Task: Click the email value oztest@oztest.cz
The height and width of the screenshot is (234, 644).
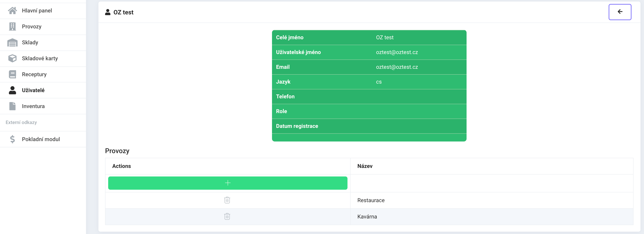Action: tap(397, 67)
